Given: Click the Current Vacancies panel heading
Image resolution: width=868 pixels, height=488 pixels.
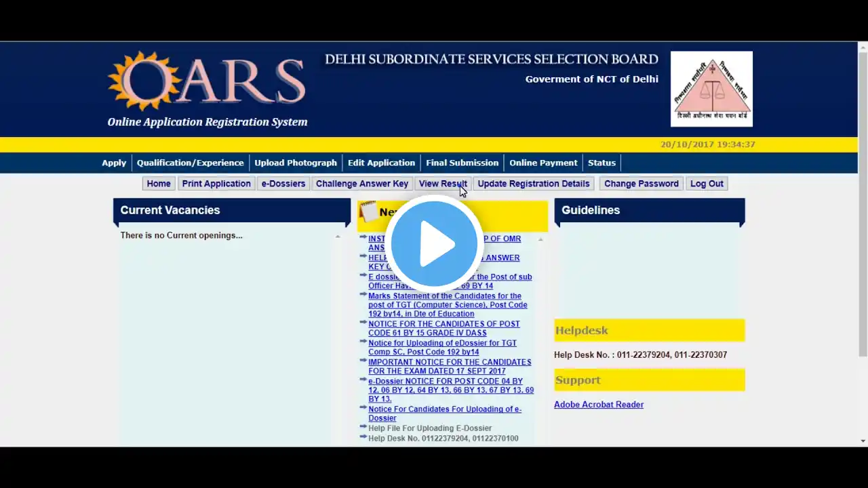Looking at the screenshot, I should 170,210.
